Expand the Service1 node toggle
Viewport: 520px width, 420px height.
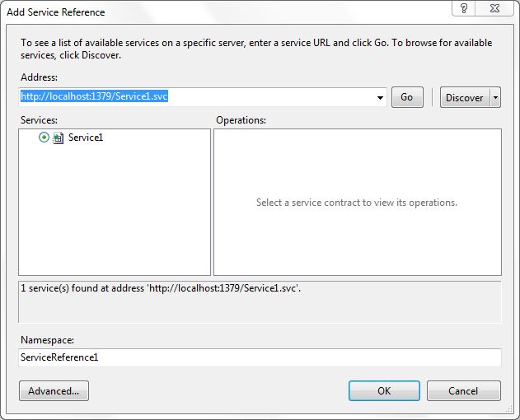click(x=44, y=138)
